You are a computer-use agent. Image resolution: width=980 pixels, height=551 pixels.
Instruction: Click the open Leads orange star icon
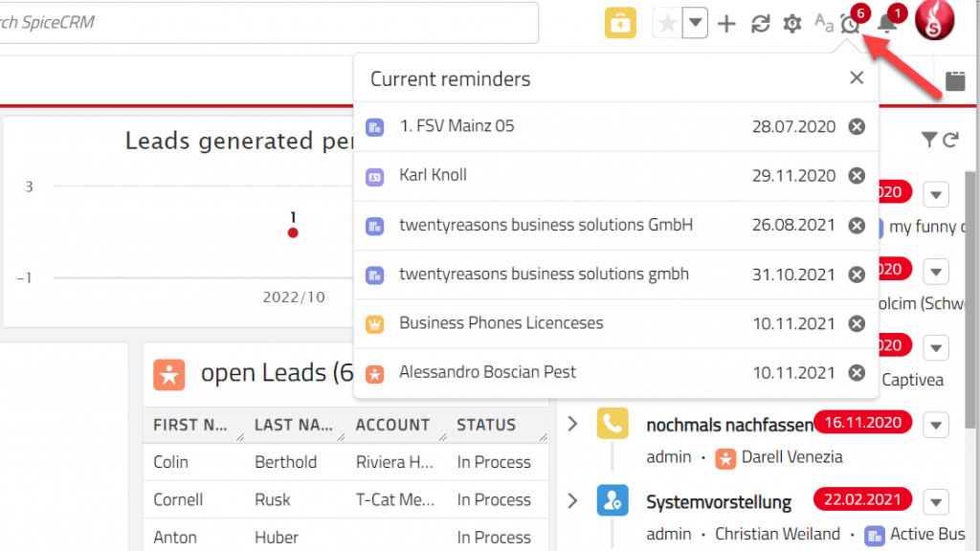pyautogui.click(x=168, y=374)
